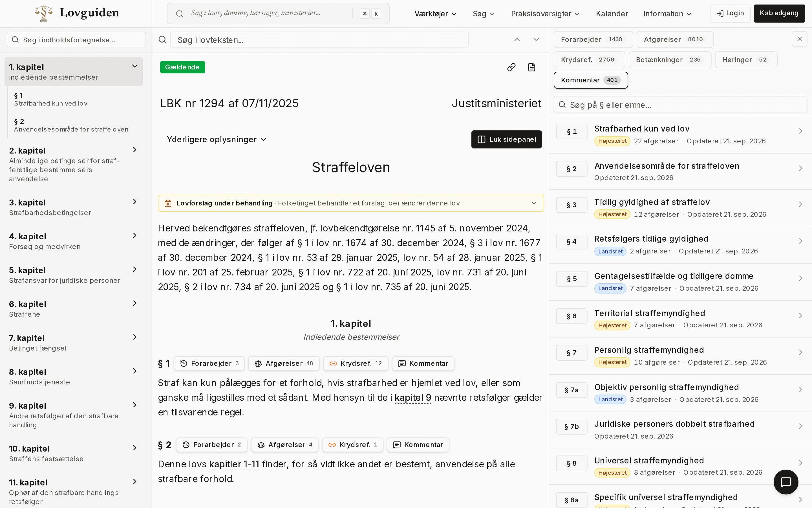Close the side panel with X
The image size is (812, 508).
coord(800,39)
